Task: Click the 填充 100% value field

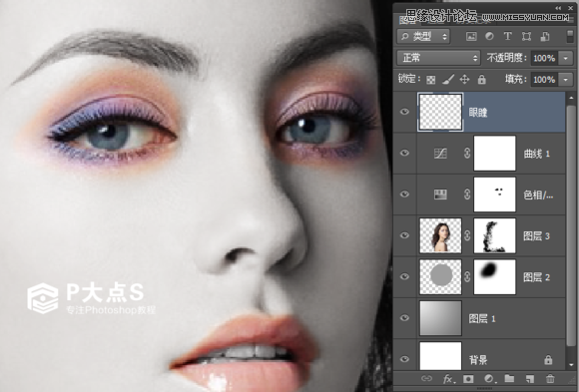Action: click(545, 80)
